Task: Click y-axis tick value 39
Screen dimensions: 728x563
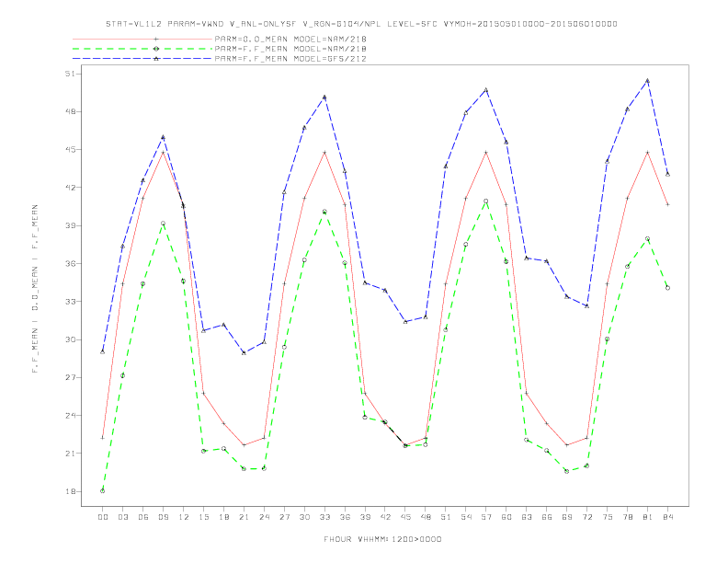Action: [x=70, y=225]
